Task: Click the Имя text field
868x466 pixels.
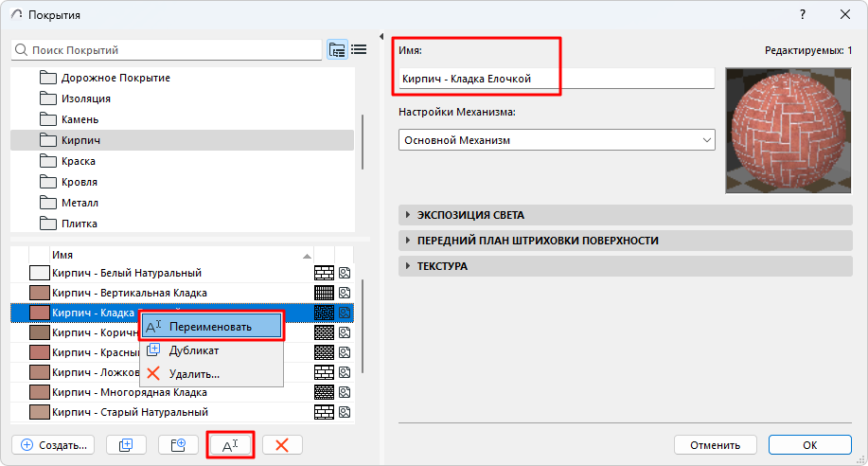Action: tap(557, 79)
